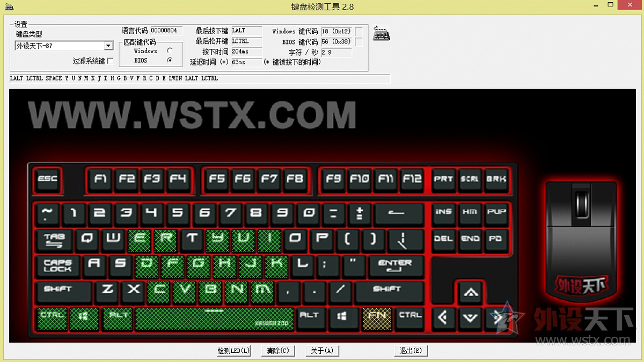Click the 检测LED(L) button
Screen dimensions: 644x362
click(234, 351)
